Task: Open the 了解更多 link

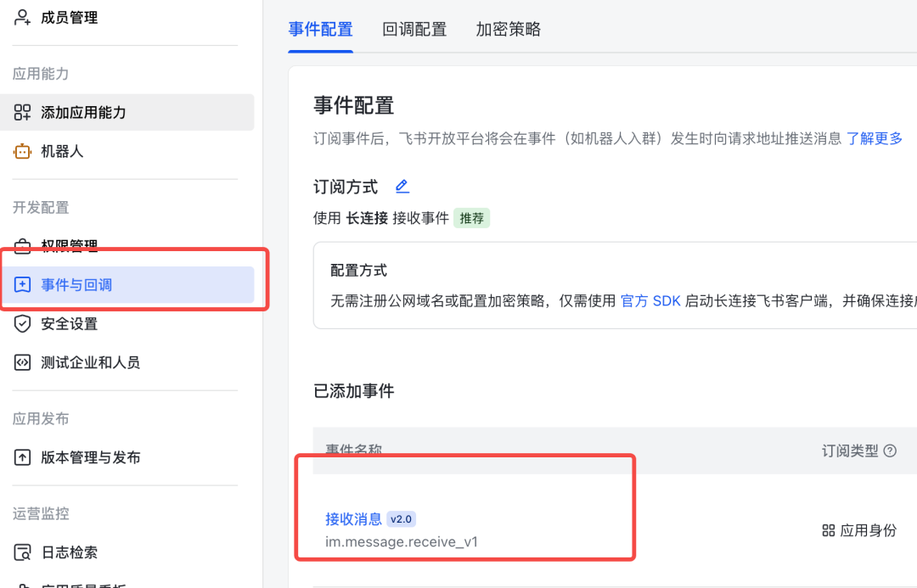Action: click(x=875, y=139)
